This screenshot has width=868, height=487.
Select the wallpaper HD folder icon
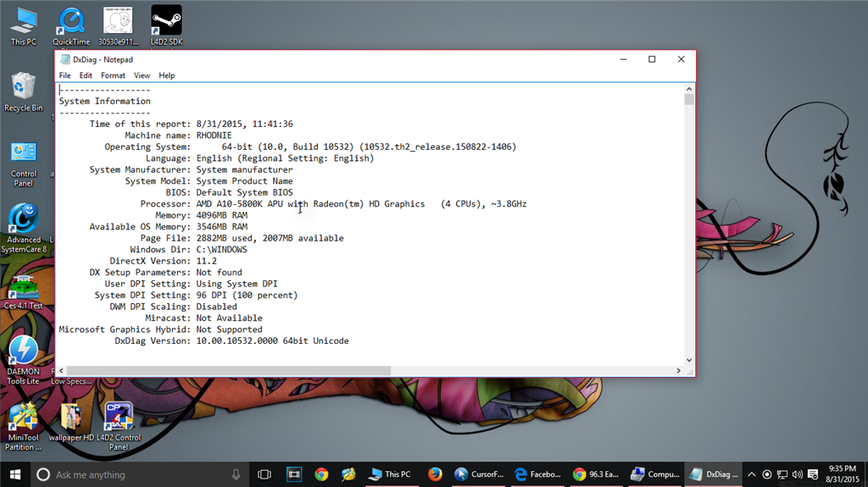click(71, 423)
